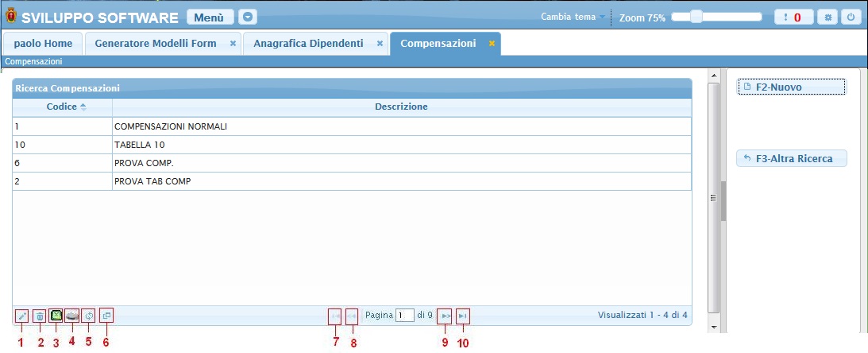
Task: Refresh the Compensazioni grid
Action: point(89,316)
